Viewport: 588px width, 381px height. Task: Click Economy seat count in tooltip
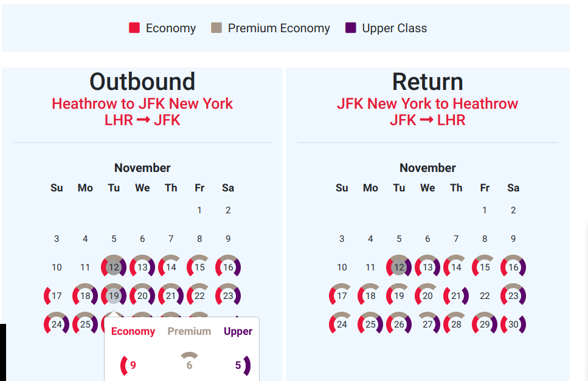tap(133, 365)
